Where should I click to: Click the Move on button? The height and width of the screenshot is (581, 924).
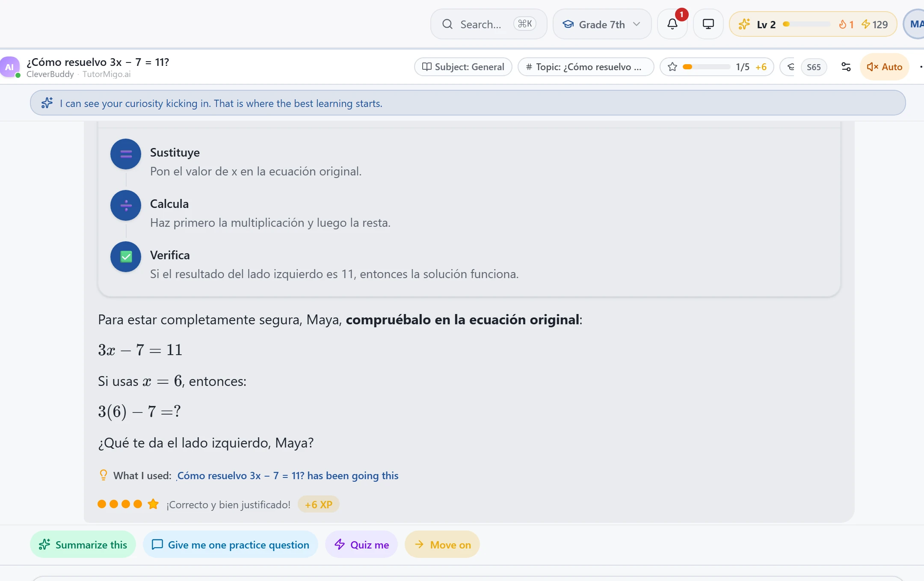tap(442, 544)
